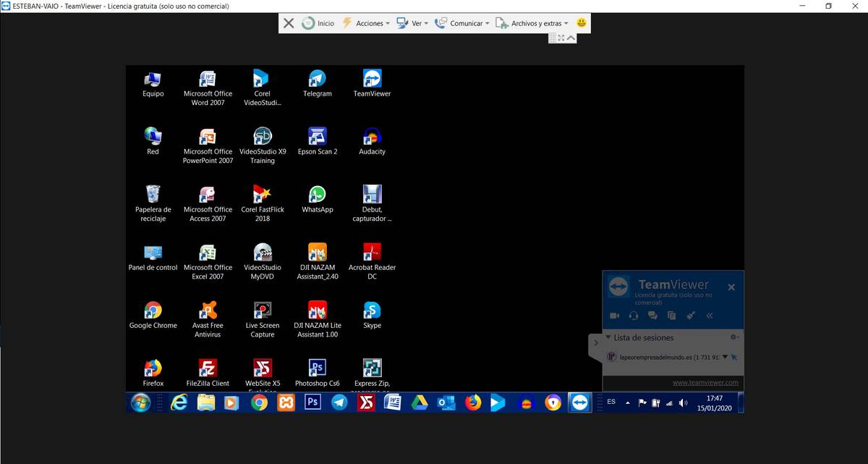The image size is (868, 464).
Task: Launch the Live Screen Capture shortcut
Action: tap(262, 319)
